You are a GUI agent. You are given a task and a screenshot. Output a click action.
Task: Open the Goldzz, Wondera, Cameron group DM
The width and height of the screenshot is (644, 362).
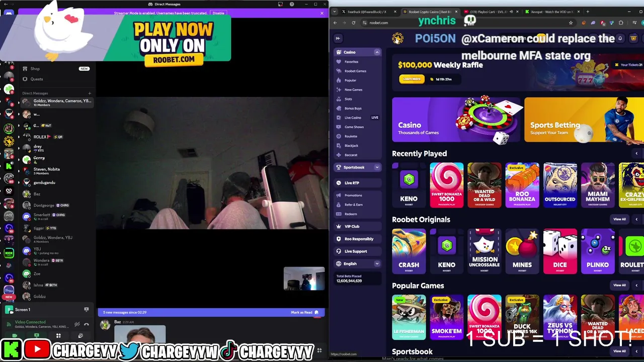click(56, 103)
